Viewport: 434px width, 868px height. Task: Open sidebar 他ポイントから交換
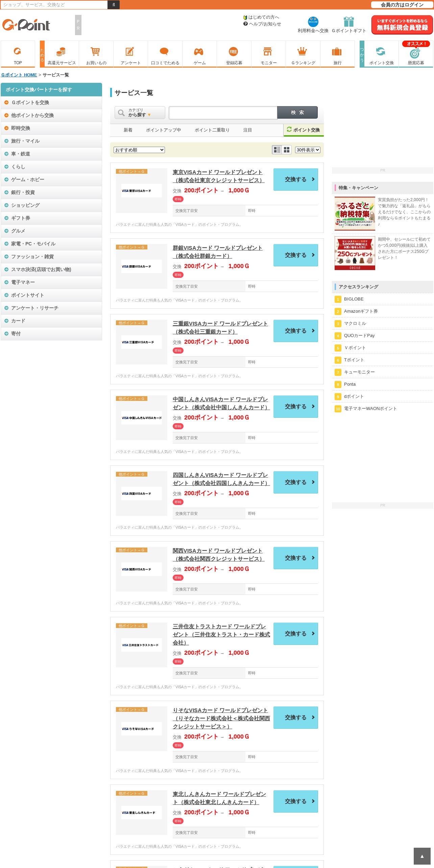click(51, 115)
